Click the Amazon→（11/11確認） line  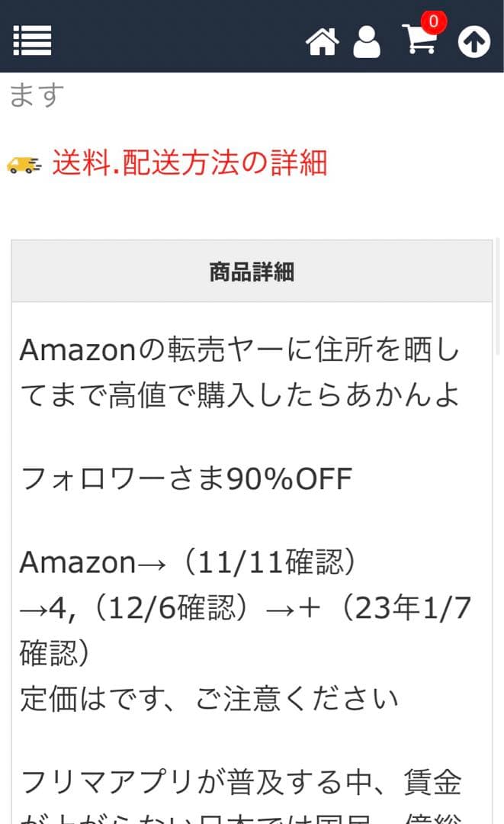click(188, 563)
